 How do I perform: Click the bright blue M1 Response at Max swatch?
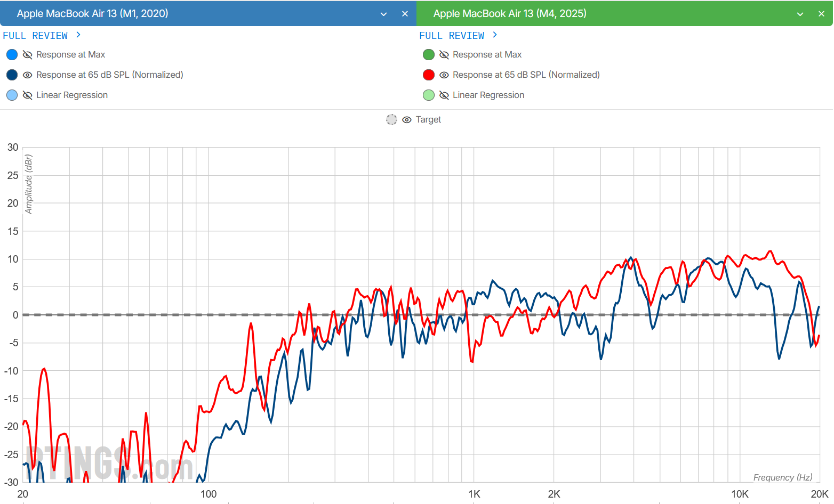12,55
